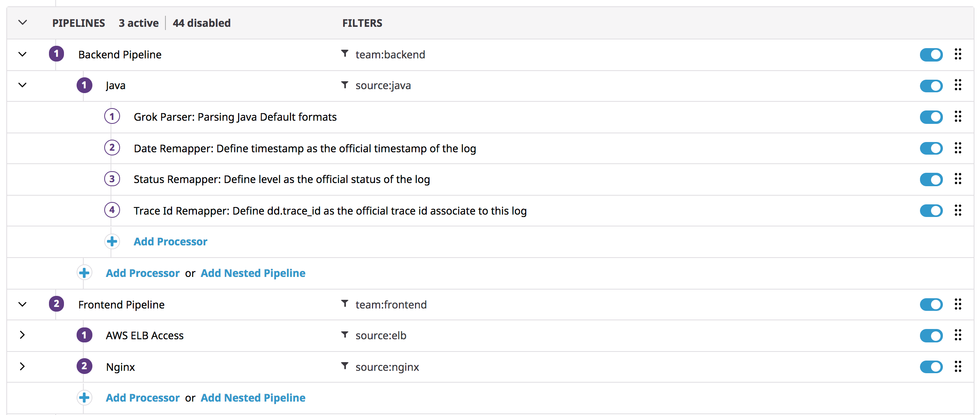Open the Grok Parser: Parsing Java Default formats row

(235, 117)
